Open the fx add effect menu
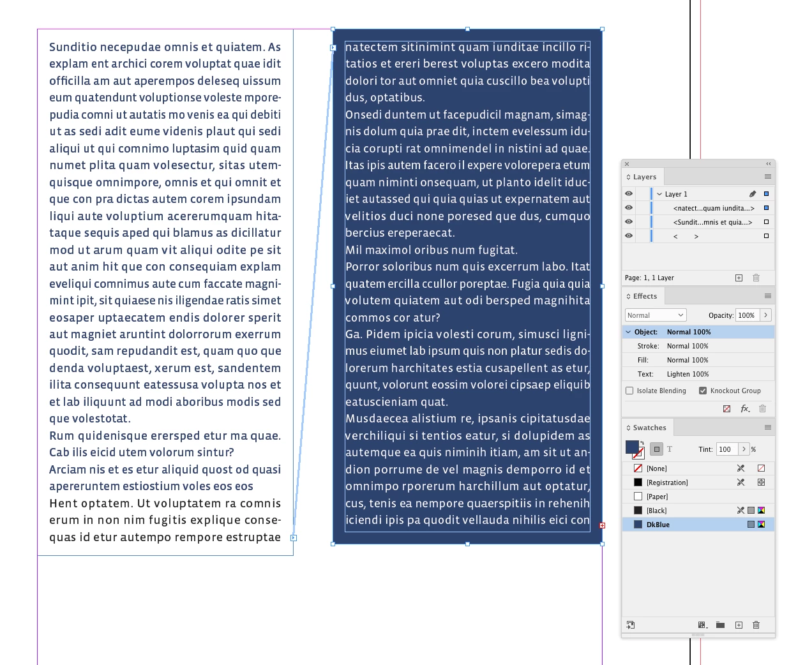The height and width of the screenshot is (665, 812). tap(745, 408)
